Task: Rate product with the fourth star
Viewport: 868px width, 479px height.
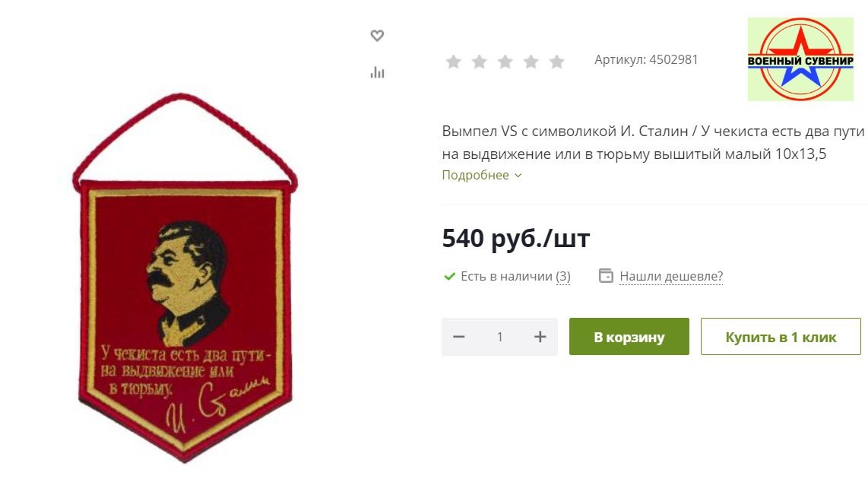Action: pos(531,61)
